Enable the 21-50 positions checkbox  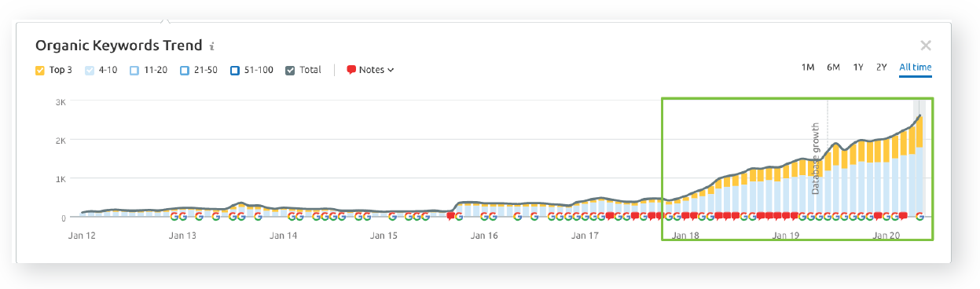185,70
